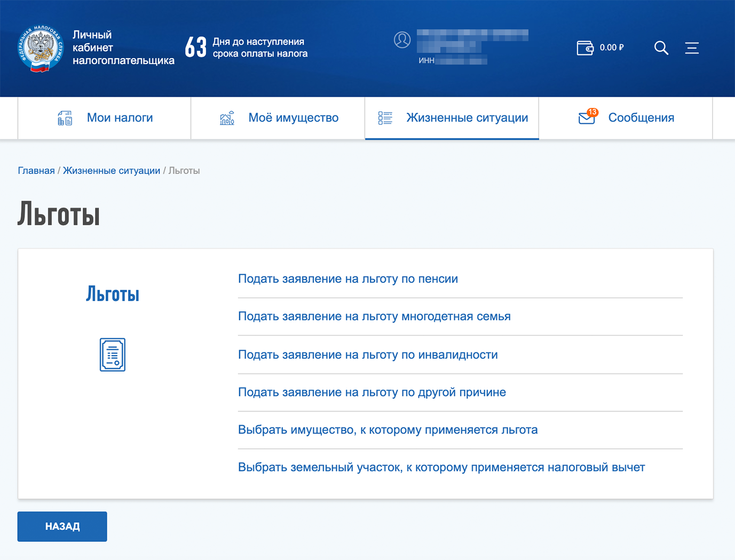
Task: Click the Мои налоги calculator icon
Action: tap(65, 118)
